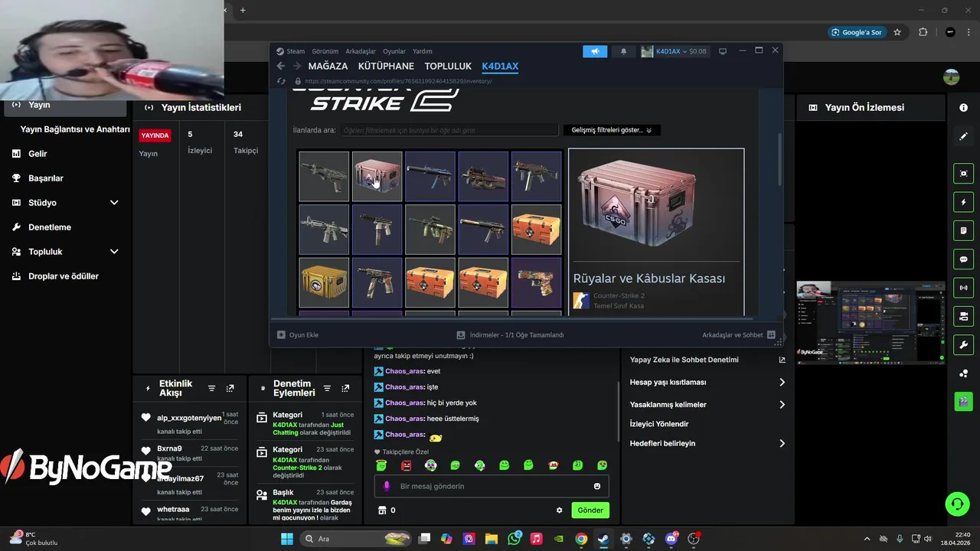The height and width of the screenshot is (551, 980).
Task: Switch to the TOPLULUK tab in Steam
Action: click(x=448, y=66)
